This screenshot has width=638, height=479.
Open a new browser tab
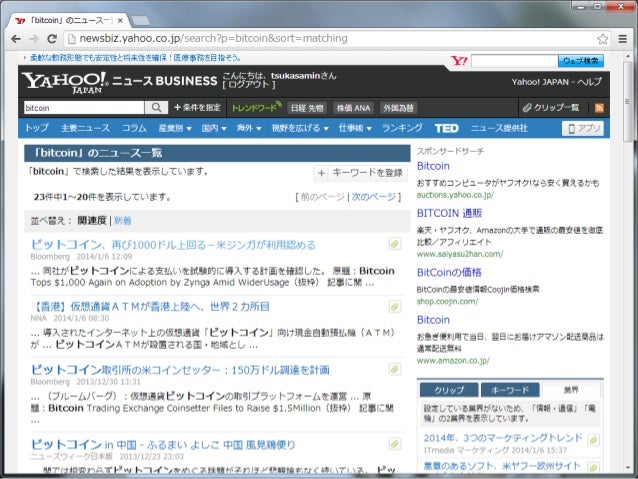pos(140,20)
